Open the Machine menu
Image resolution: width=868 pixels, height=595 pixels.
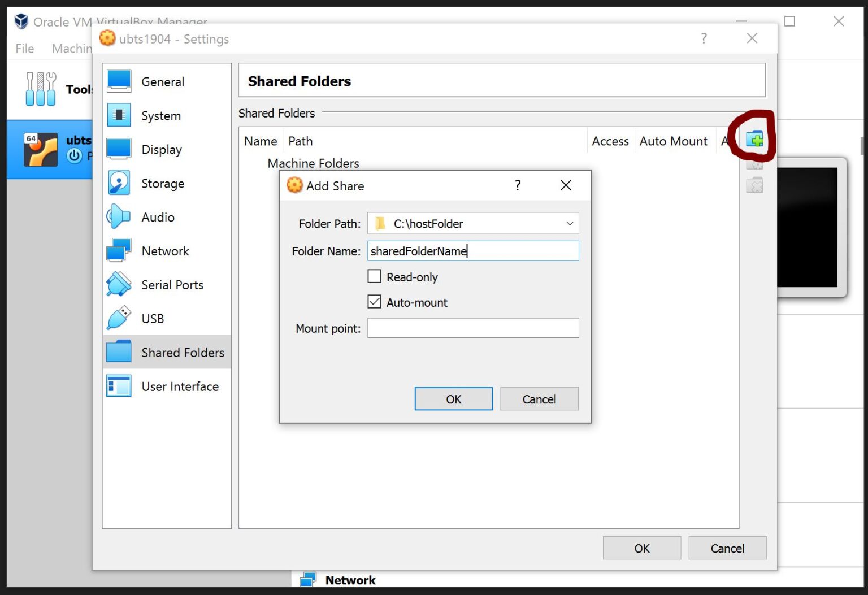[72, 49]
